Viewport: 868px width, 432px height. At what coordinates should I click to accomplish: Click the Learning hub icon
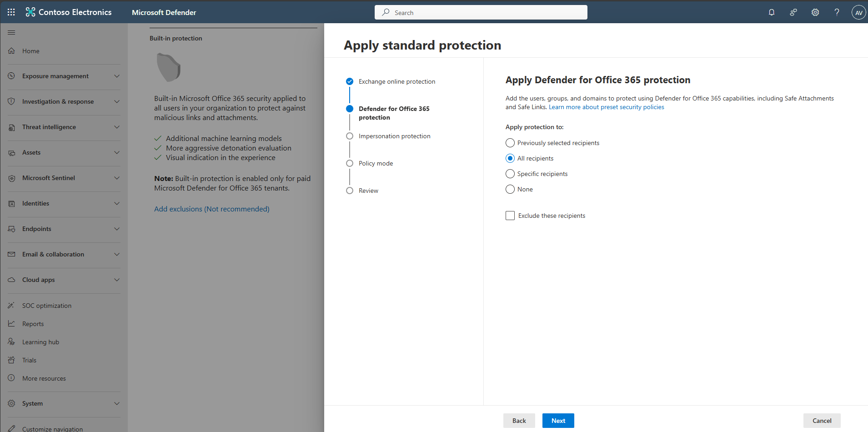11,342
